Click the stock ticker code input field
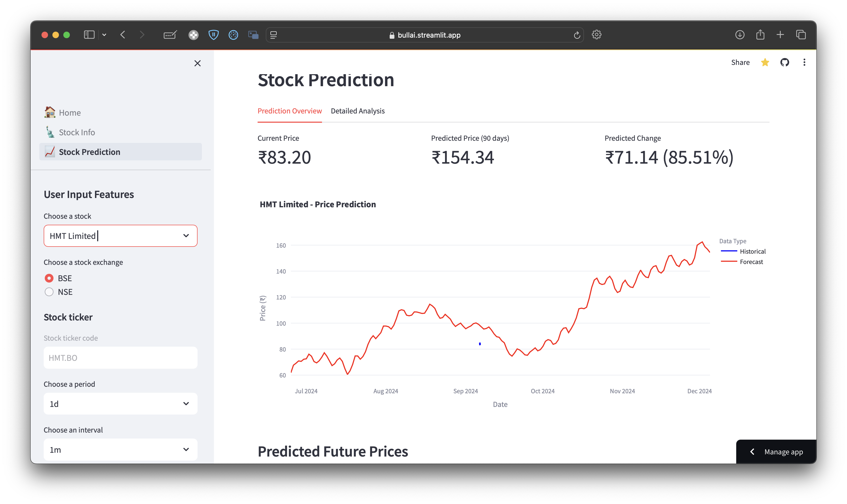This screenshot has width=847, height=504. click(x=120, y=357)
